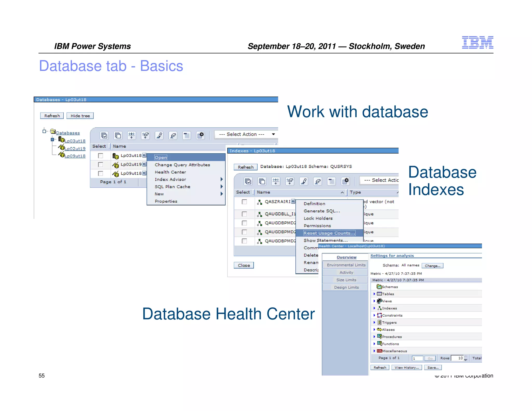Click the QASZRAIRI index icon
Screen dimensions: 532x411
click(260, 202)
